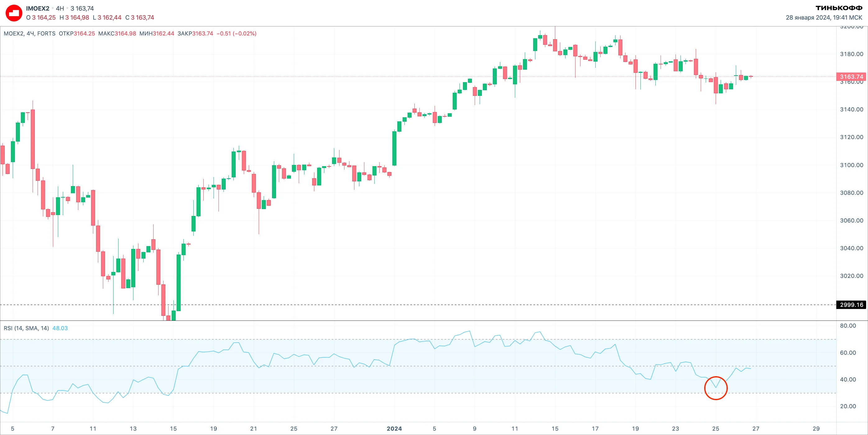Click the 3180.00 price scale label
The height and width of the screenshot is (435, 868).
(x=852, y=54)
